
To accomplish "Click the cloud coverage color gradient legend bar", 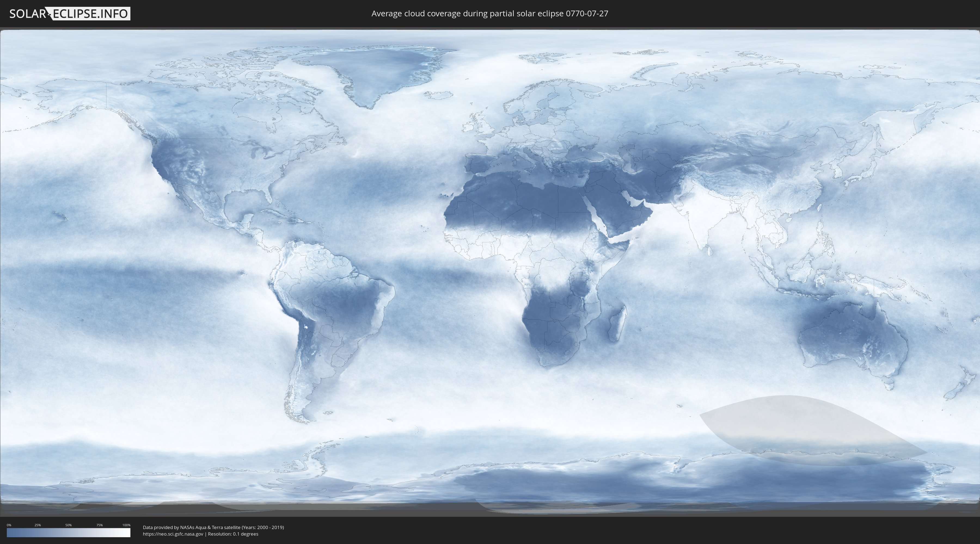I will pos(69,533).
